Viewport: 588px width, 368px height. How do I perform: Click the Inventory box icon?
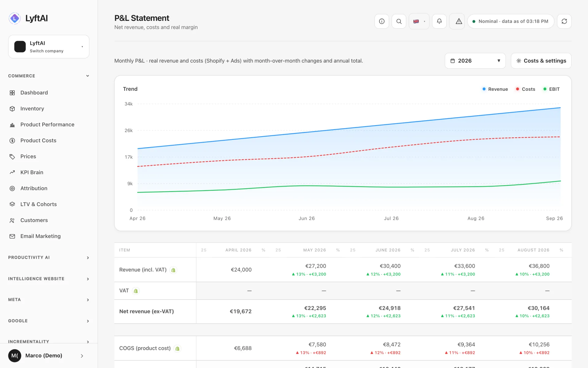point(12,109)
